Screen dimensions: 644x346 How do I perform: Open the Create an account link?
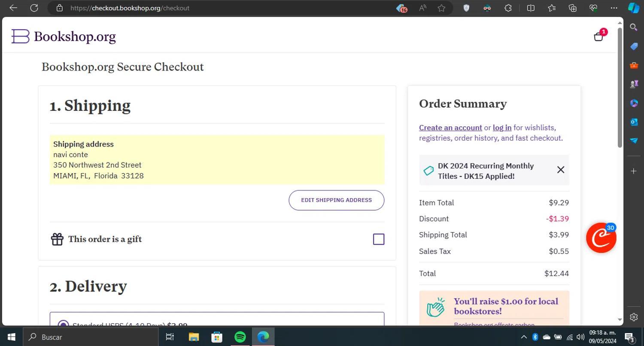(x=450, y=128)
